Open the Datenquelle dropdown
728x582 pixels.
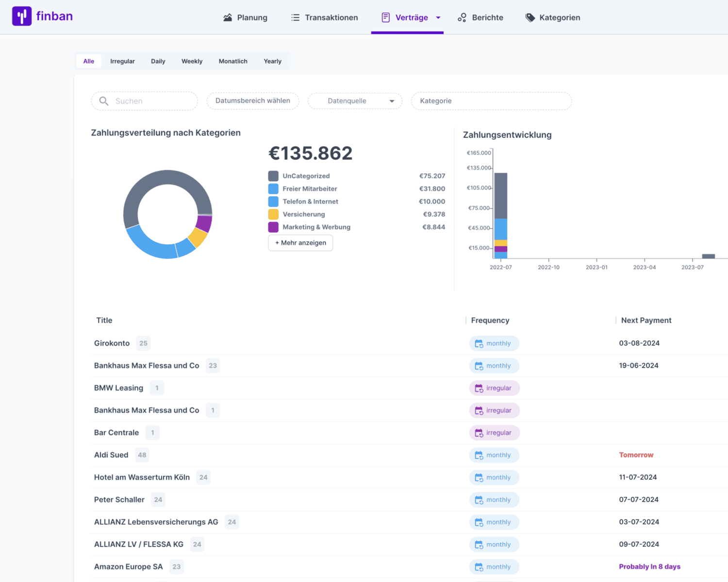tap(355, 101)
